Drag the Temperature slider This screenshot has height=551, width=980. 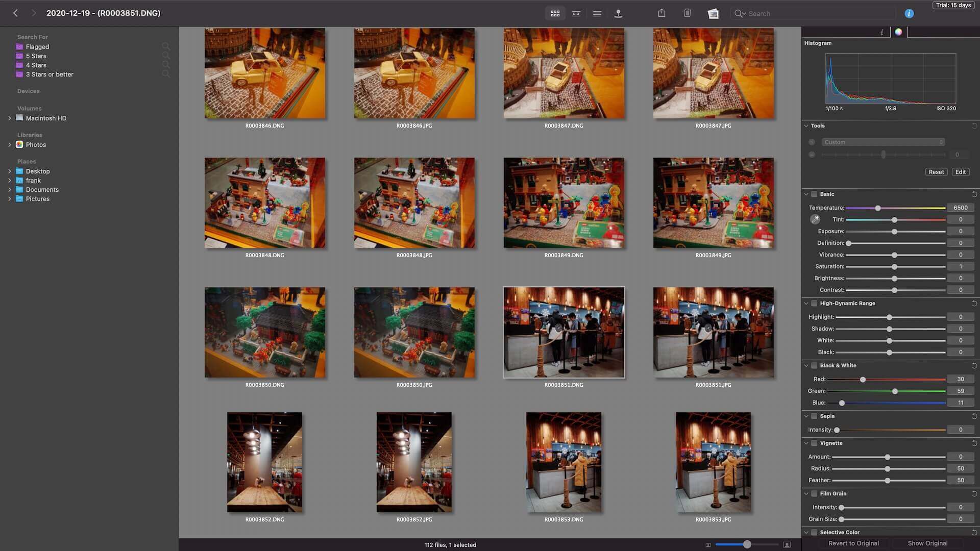click(x=878, y=208)
